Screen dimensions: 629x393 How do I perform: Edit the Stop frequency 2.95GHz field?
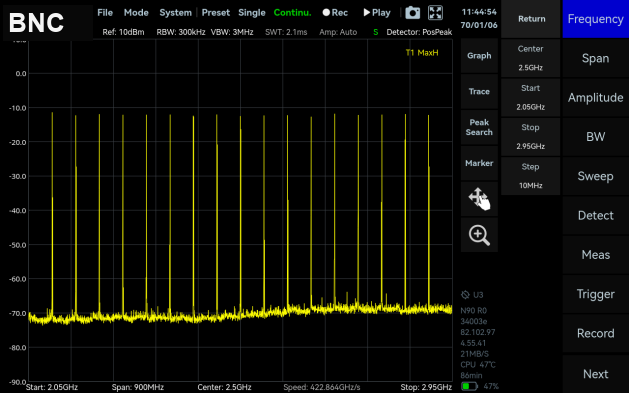[x=531, y=137]
